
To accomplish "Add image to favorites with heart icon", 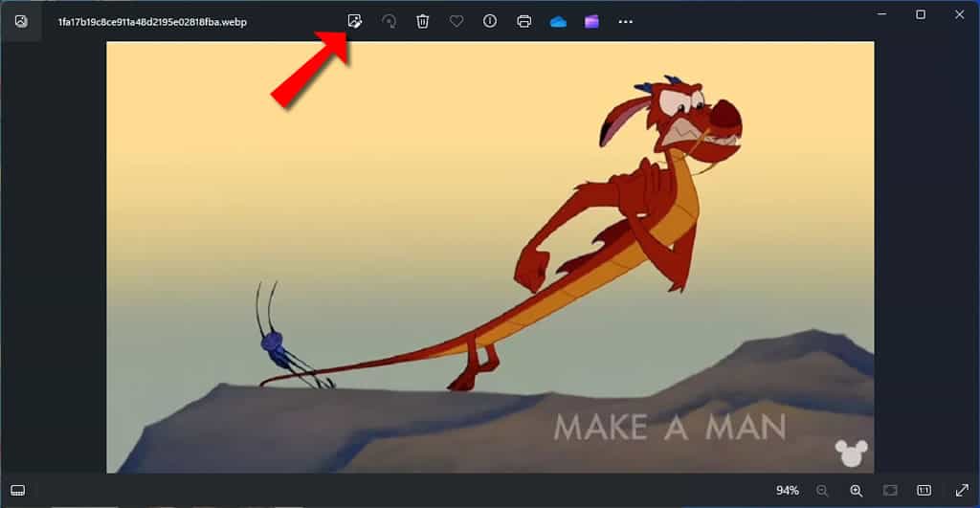I will point(457,21).
